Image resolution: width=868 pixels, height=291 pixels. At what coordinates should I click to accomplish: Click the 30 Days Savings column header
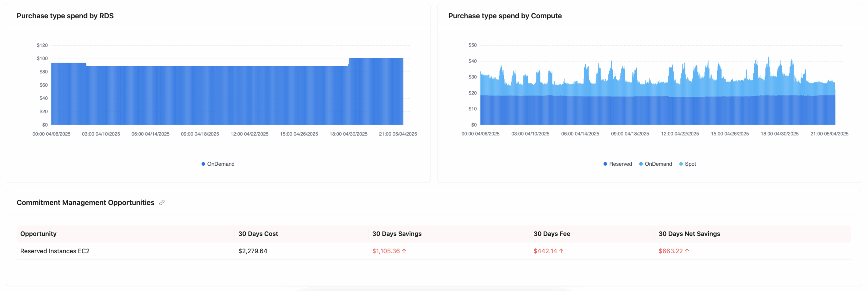(397, 234)
